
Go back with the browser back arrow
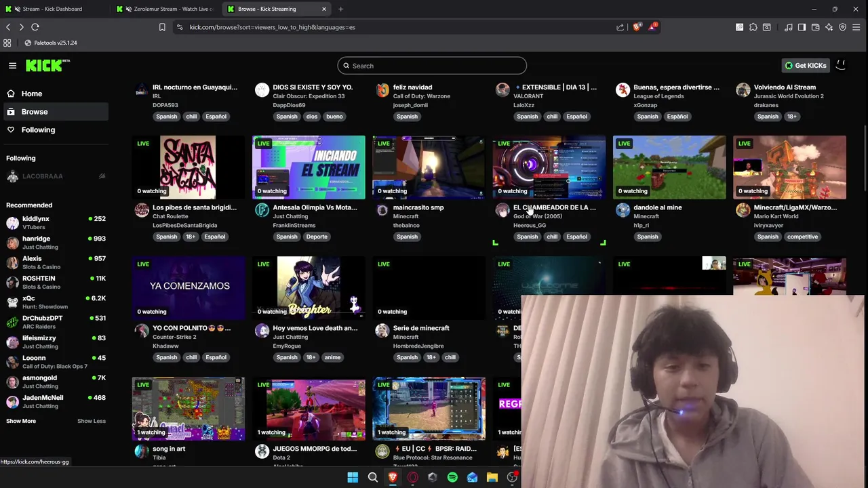tap(8, 27)
